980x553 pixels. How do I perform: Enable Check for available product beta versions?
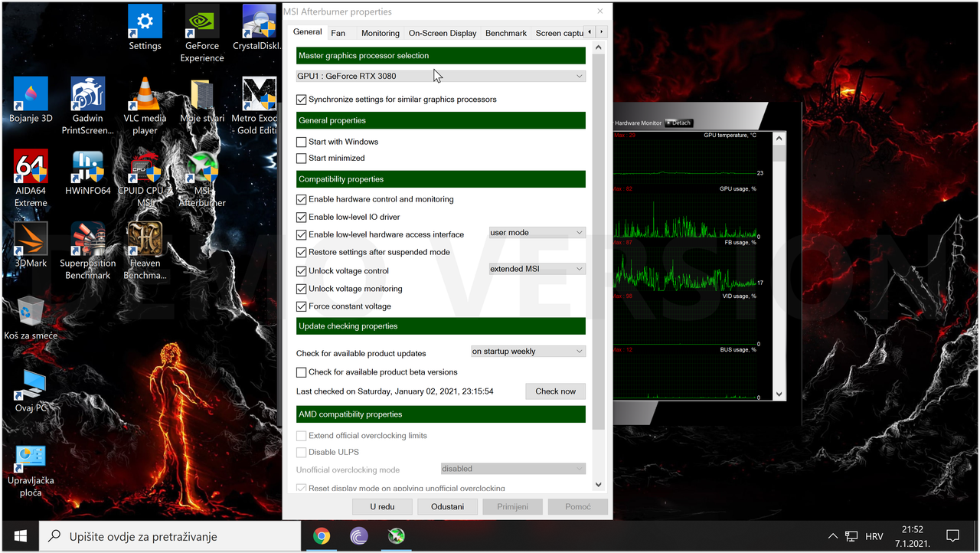[302, 372]
